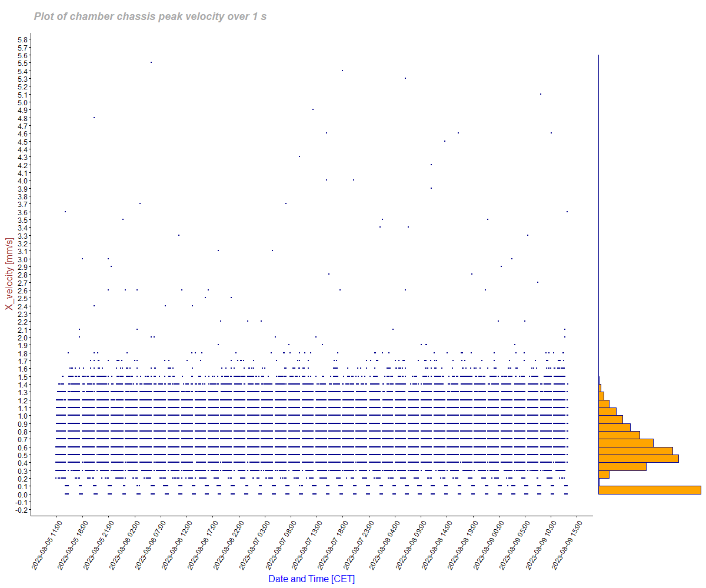Click the 5.8 y-axis tick label
706x588 pixels.
23,39
